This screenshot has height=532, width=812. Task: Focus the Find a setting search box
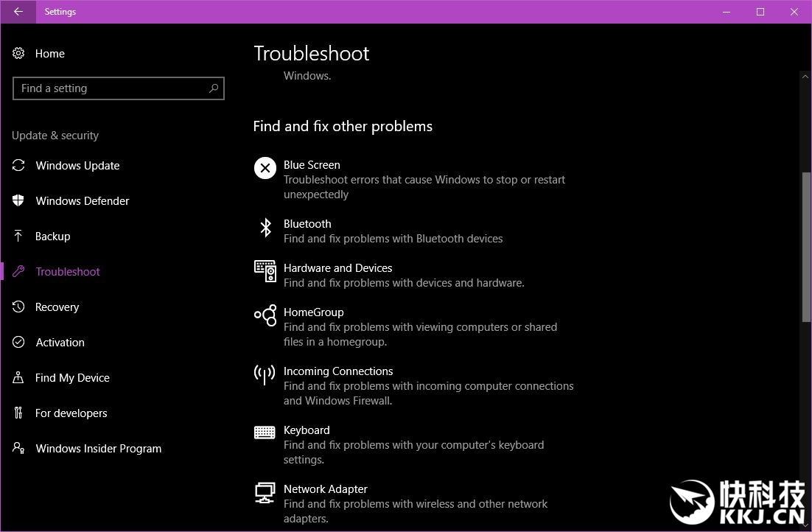click(x=111, y=88)
